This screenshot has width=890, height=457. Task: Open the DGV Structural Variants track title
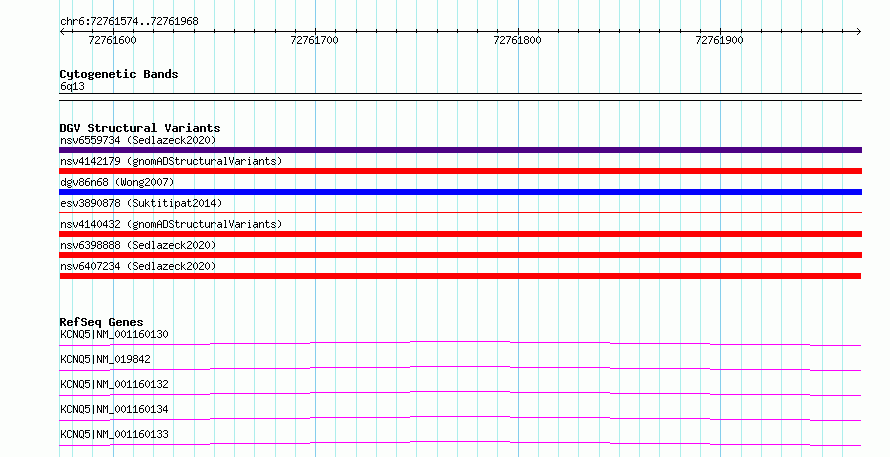(140, 128)
